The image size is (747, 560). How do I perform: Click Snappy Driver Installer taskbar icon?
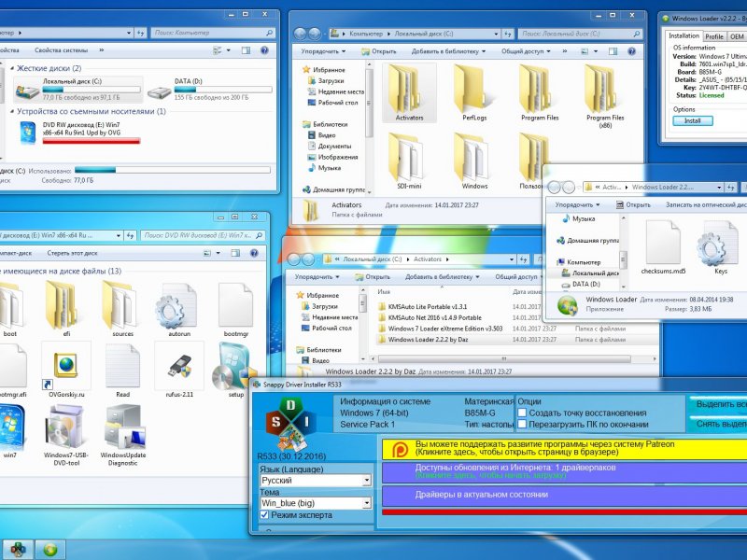coord(18,550)
